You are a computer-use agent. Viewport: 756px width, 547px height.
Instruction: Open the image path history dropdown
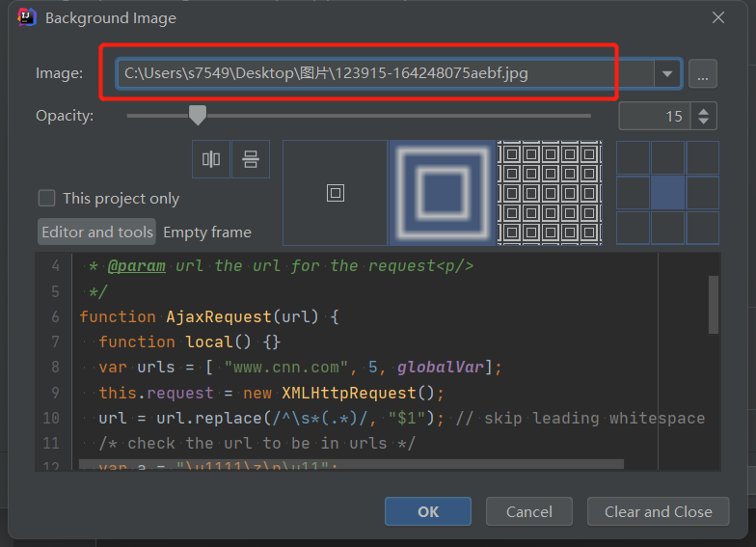[667, 73]
